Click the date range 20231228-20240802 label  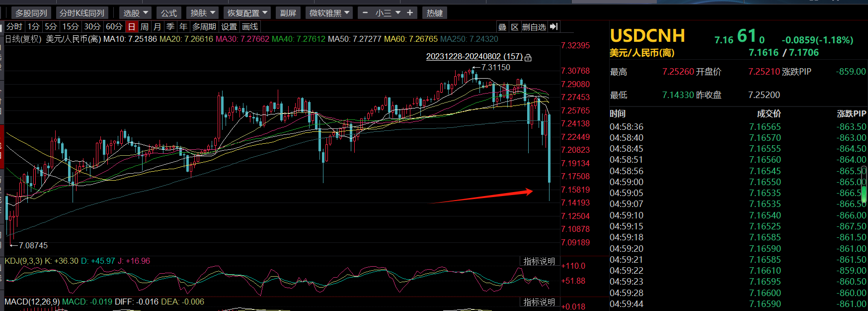click(x=474, y=57)
